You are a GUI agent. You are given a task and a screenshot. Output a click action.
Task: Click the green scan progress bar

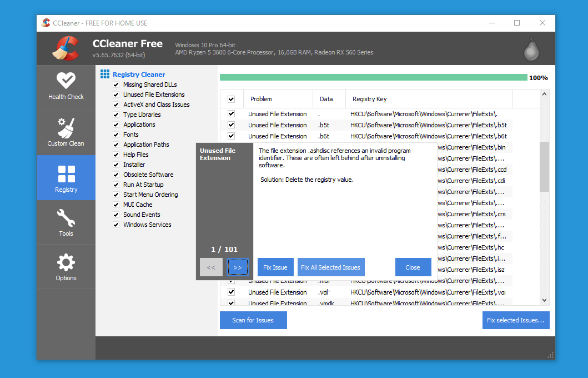[373, 77]
